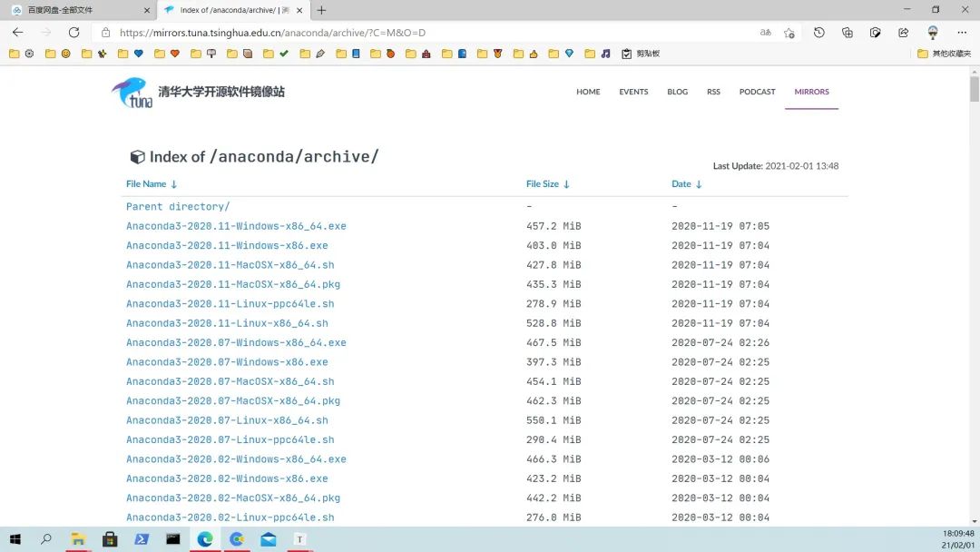Select the MIRRORS navigation item
980x552 pixels.
(x=812, y=92)
